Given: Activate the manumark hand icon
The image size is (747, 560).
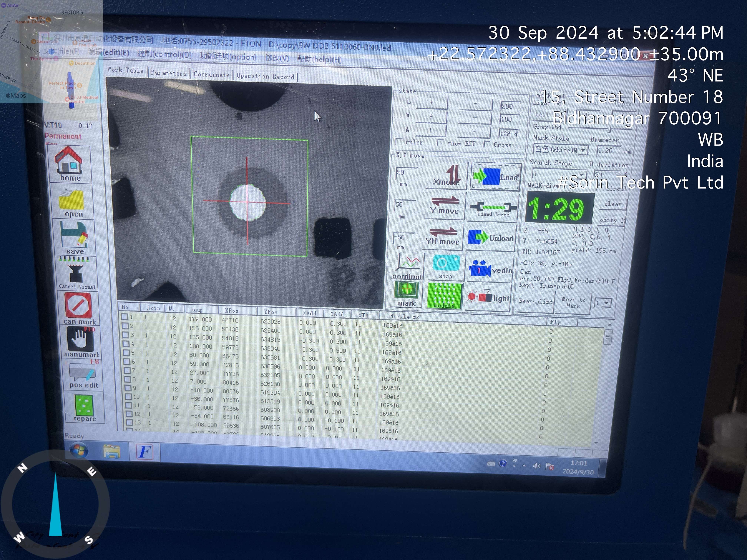Looking at the screenshot, I should point(81,342).
